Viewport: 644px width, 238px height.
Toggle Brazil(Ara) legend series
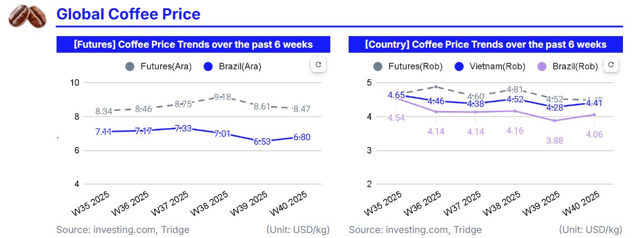233,67
